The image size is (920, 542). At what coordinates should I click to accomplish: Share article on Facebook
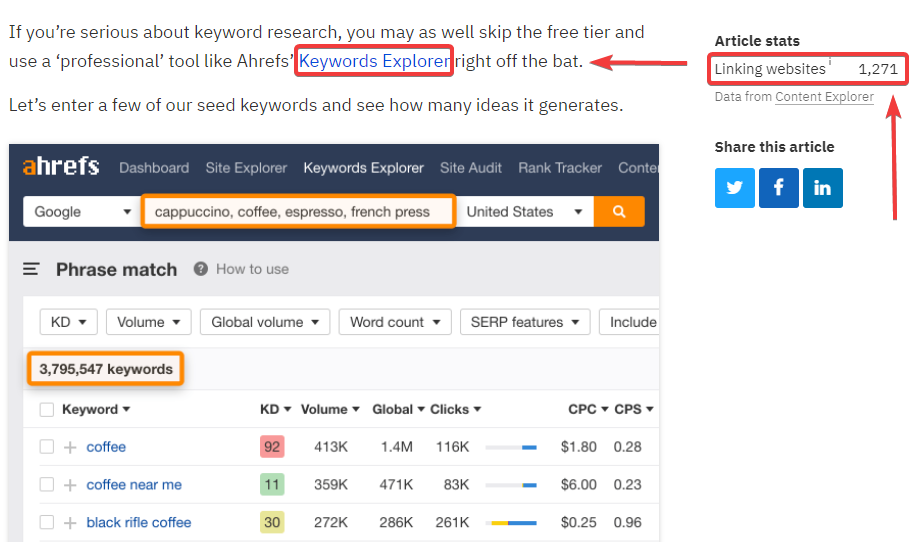pos(779,188)
